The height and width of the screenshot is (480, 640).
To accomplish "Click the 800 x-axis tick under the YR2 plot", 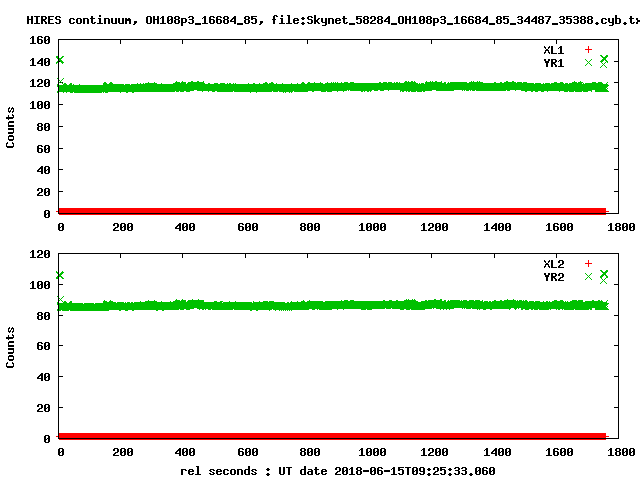I will [309, 452].
